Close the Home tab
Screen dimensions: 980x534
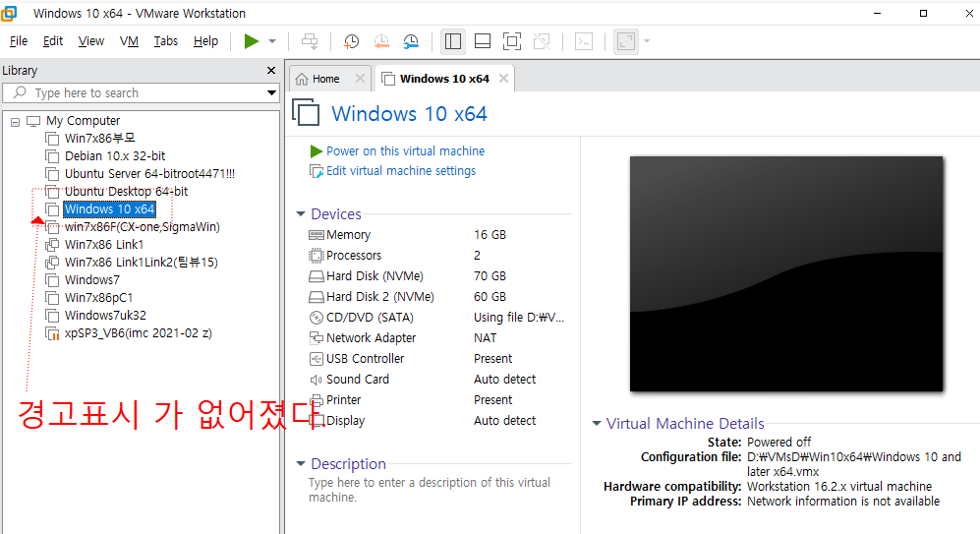coord(360,78)
